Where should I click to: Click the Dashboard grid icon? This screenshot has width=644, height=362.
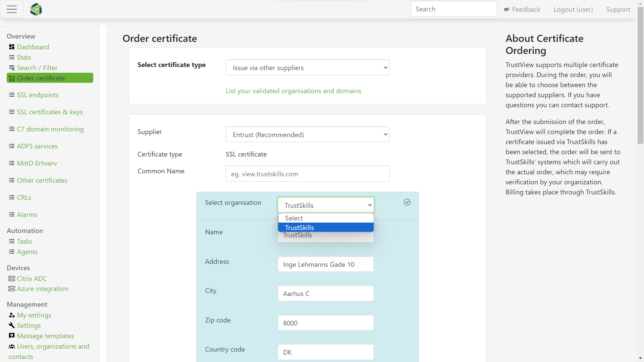12,47
